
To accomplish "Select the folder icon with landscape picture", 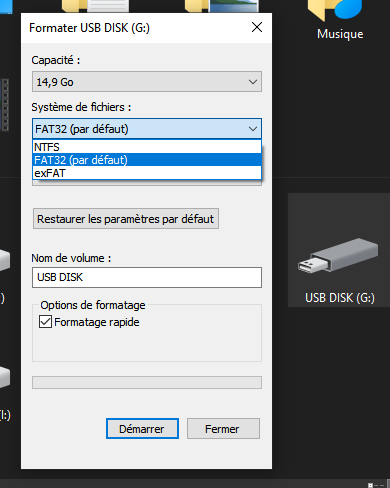I will 222,6.
